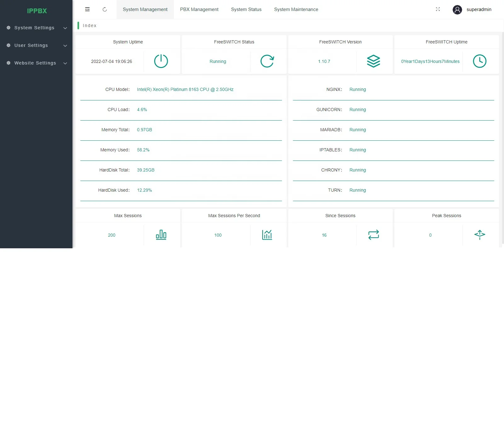The height and width of the screenshot is (428, 504).
Task: Click the FreeSWITCH Version layers icon
Action: pyautogui.click(x=374, y=61)
